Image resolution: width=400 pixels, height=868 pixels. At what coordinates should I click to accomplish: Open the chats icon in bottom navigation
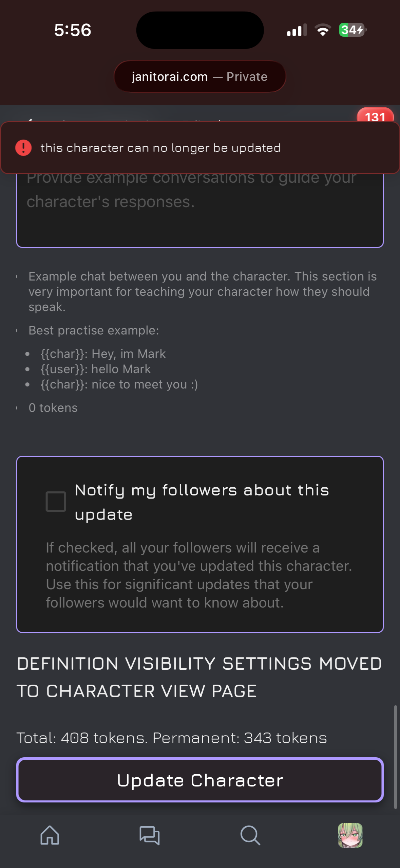(150, 835)
